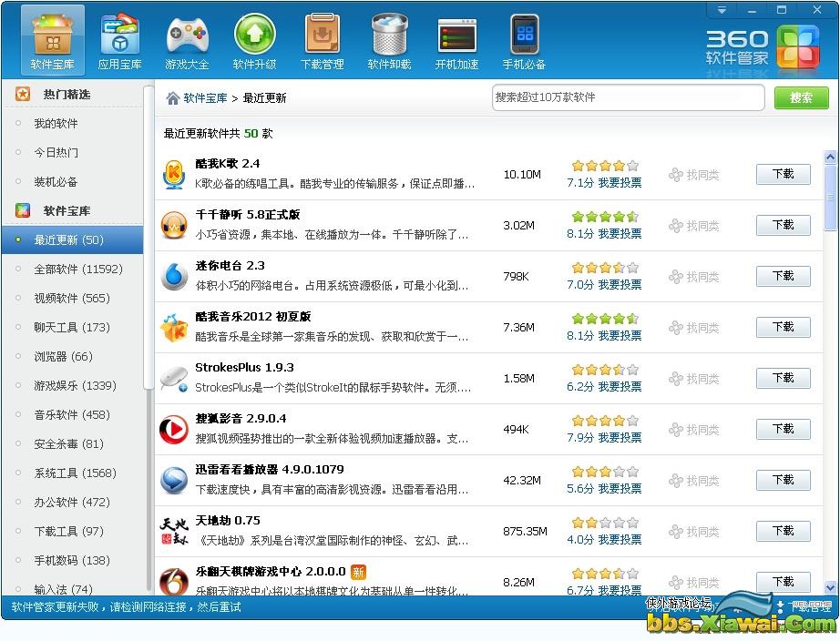Image resolution: width=840 pixels, height=641 pixels.
Task: Click 找同类 icon for 迷你电台
Action: (x=675, y=277)
